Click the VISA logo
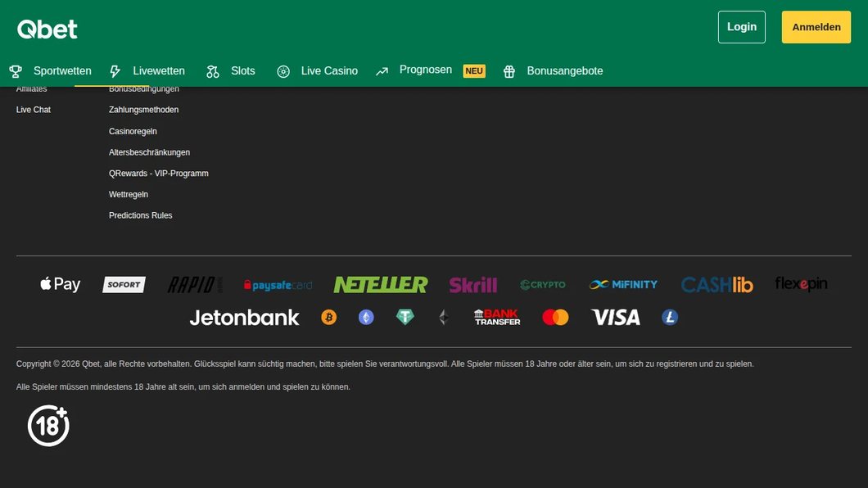This screenshot has height=488, width=868. (x=616, y=317)
